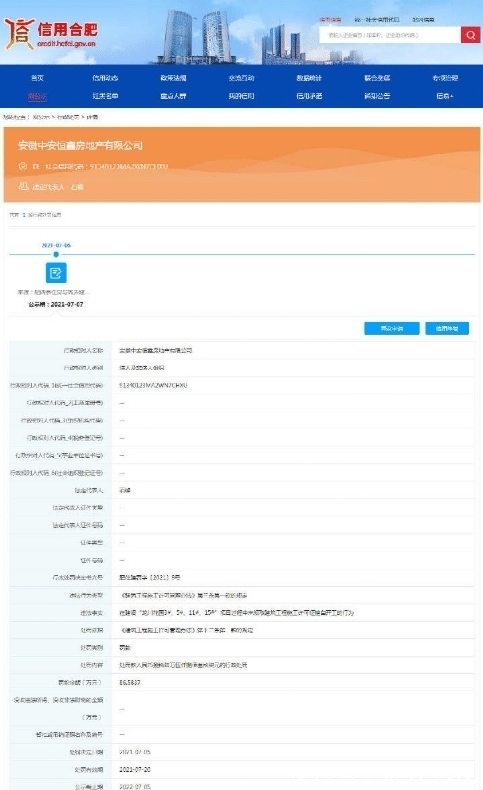Click the 双公示 breadcrumb link

coord(41,117)
